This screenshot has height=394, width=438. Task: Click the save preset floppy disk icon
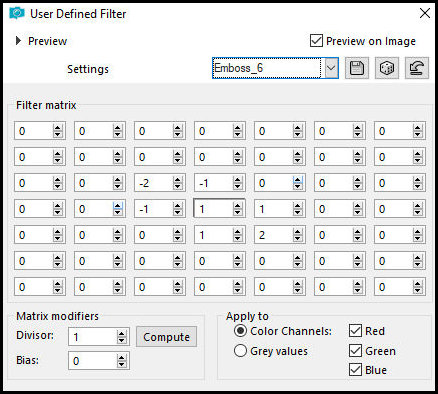(x=357, y=68)
